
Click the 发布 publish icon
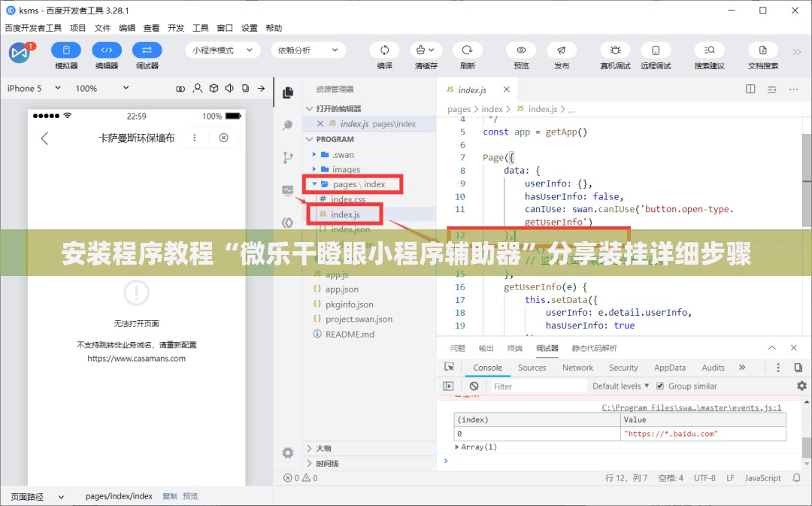click(562, 50)
